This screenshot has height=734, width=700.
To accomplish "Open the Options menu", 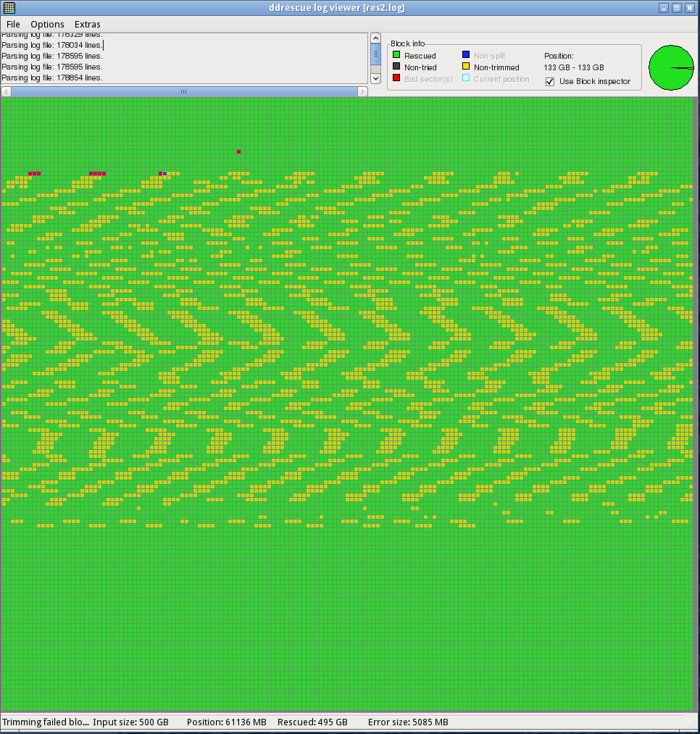I will click(x=47, y=24).
